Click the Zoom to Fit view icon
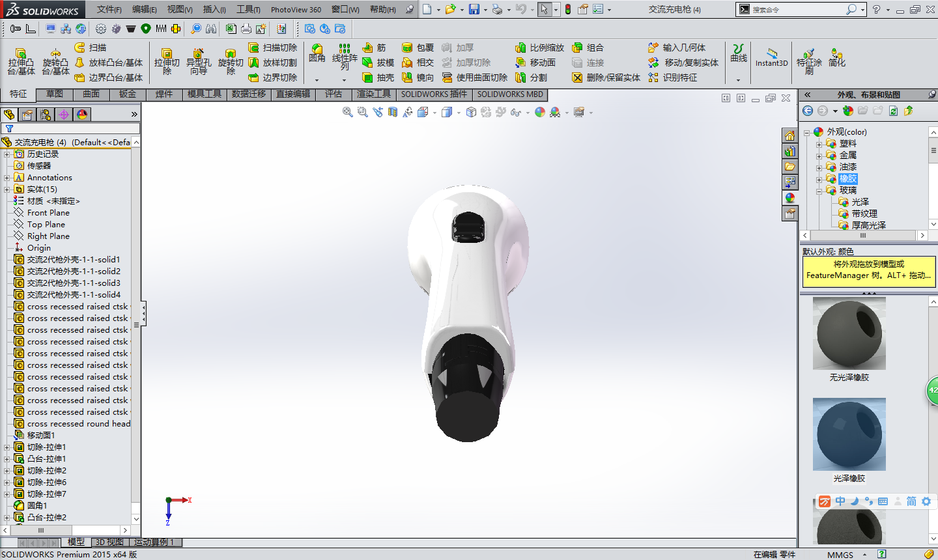 [348, 112]
